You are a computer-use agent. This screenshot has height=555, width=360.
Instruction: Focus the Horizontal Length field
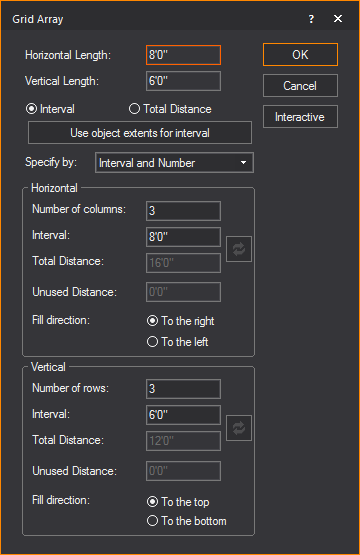(183, 55)
